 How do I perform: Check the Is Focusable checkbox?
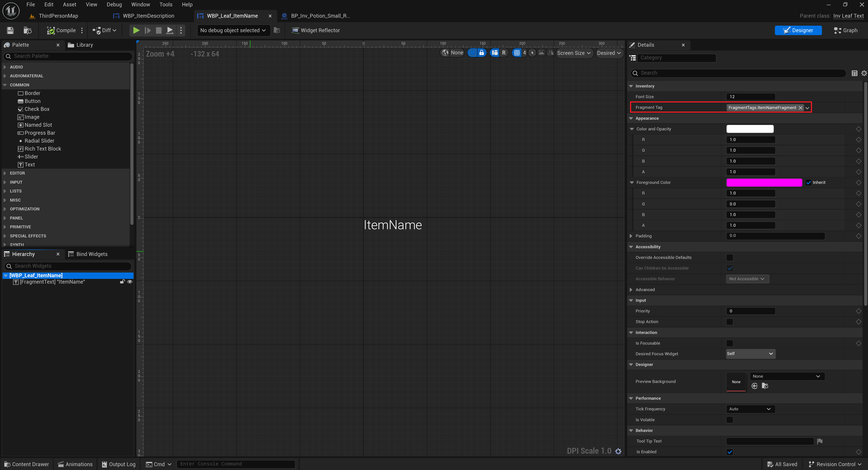(730, 343)
